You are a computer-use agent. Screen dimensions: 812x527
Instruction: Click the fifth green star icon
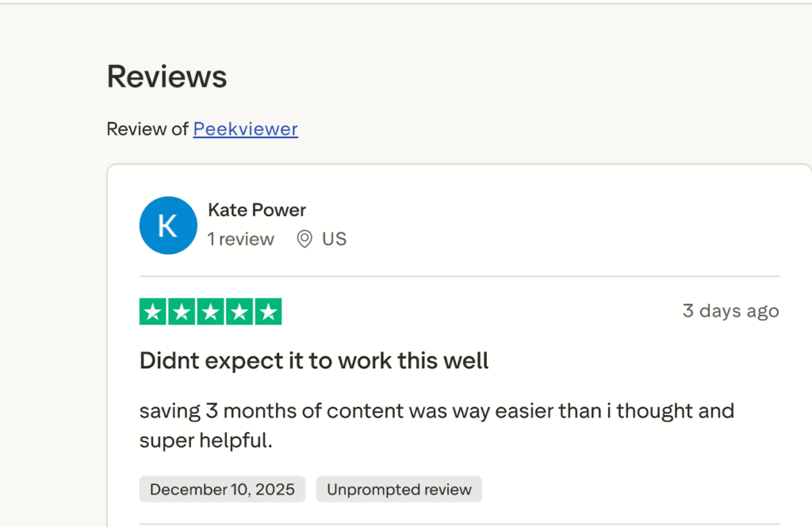point(267,311)
